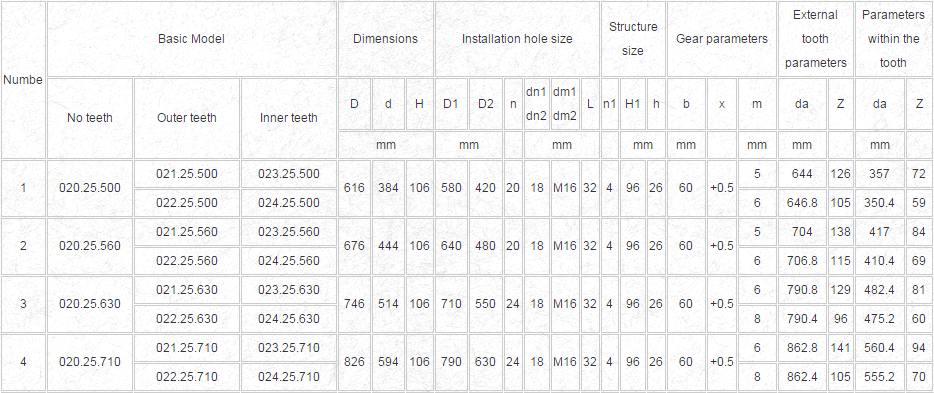The width and height of the screenshot is (934, 393).
Task: Select the Installation hole size header
Action: (517, 39)
